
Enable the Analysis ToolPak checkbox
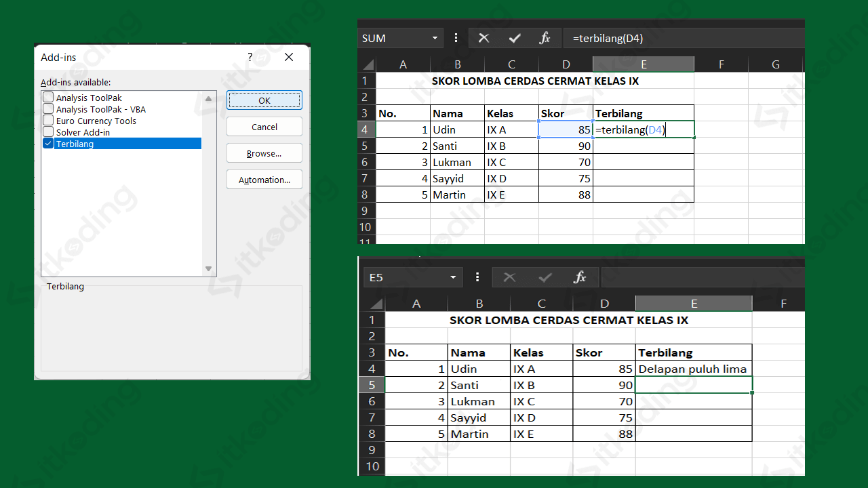(48, 98)
